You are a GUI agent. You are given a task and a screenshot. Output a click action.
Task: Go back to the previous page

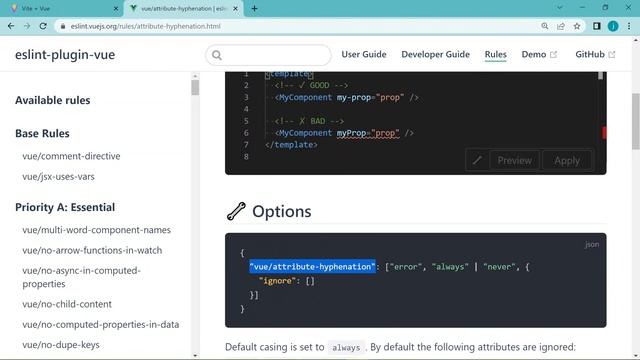[11, 26]
